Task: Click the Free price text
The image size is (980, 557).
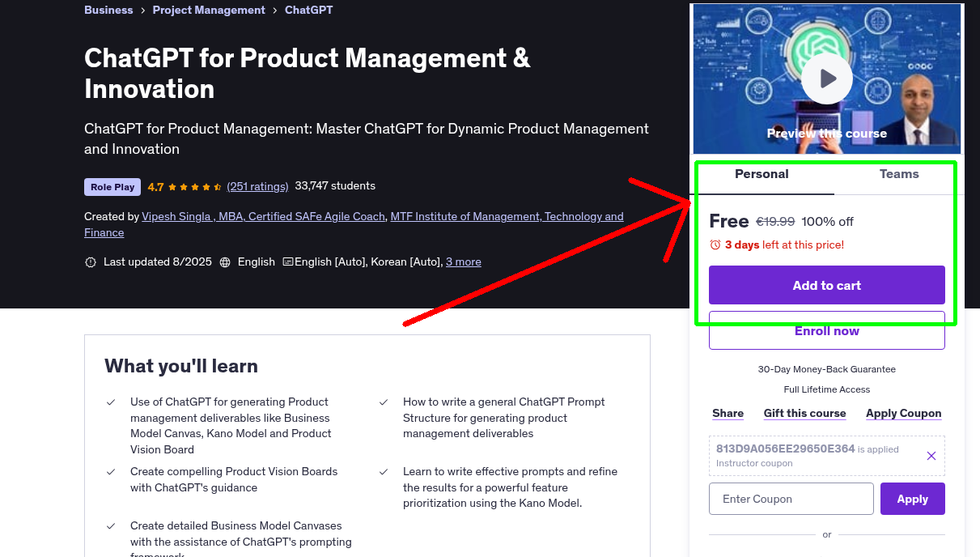Action: click(729, 221)
